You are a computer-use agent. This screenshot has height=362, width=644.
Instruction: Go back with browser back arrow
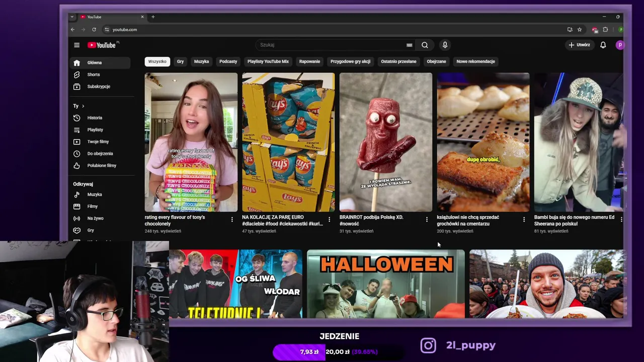[72, 30]
